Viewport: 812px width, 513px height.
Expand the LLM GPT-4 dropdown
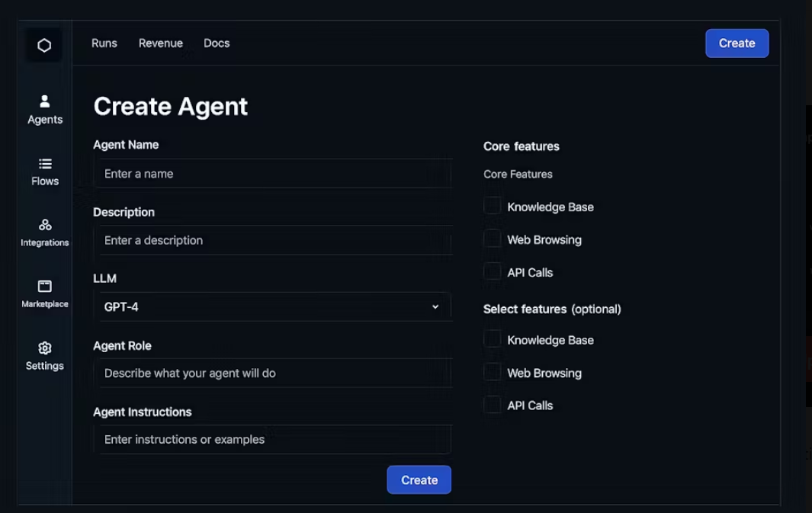click(x=273, y=307)
